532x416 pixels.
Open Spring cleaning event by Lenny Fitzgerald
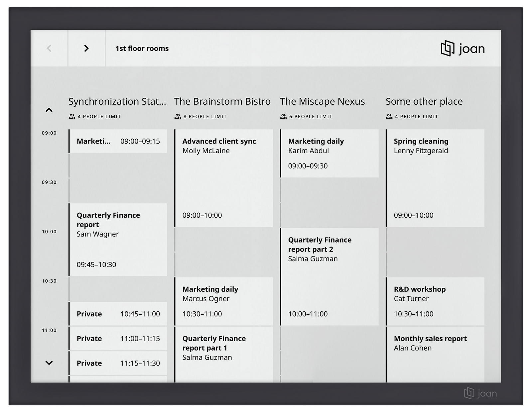click(435, 178)
